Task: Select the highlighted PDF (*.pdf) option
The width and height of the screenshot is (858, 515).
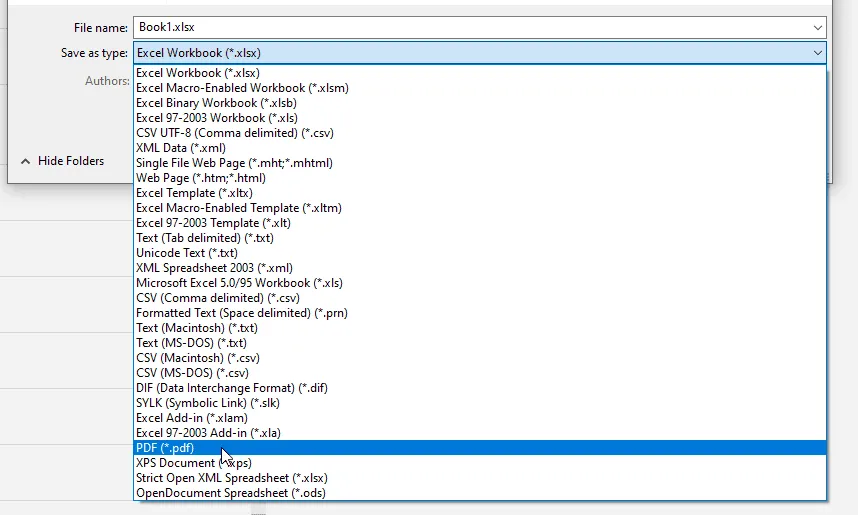Action: (479, 448)
